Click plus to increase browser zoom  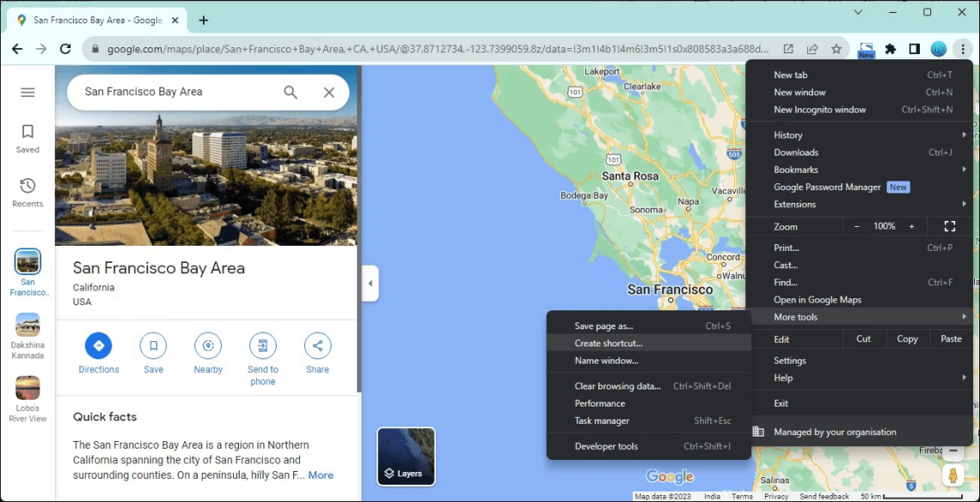pyautogui.click(x=911, y=225)
